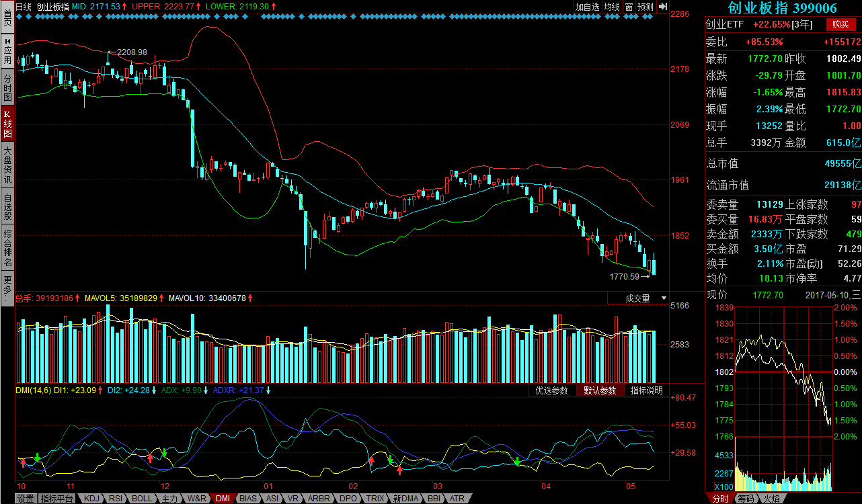The width and height of the screenshot is (862, 504).
Task: Click the 窗 window button
Action: pos(629,7)
